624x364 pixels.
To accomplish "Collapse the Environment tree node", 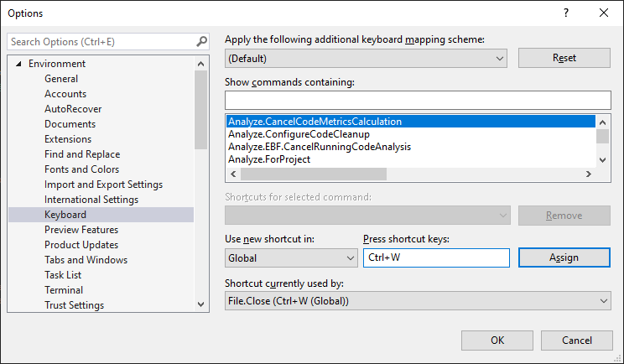I will (18, 64).
